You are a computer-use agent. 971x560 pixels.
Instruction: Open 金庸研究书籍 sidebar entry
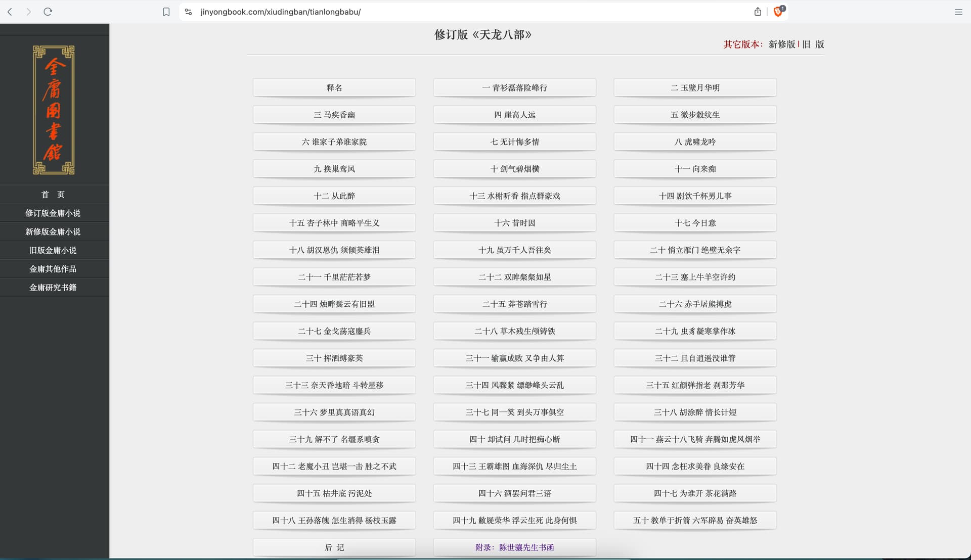(x=53, y=288)
